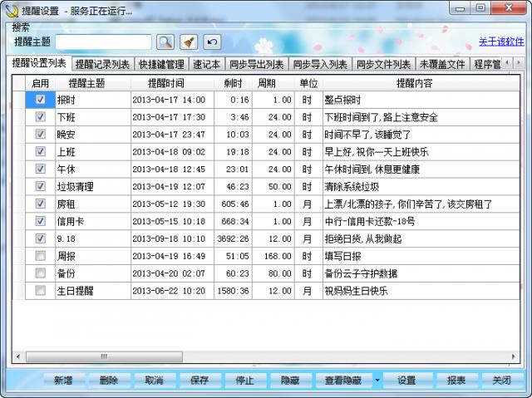Viewport: 532px width, 398px height.
Task: Enable the 生日提醒 checkbox
Action: pos(40,291)
